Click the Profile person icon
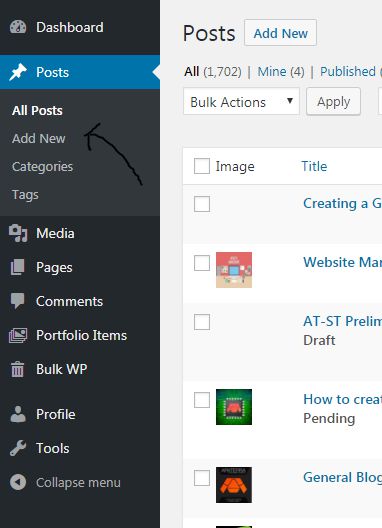This screenshot has height=528, width=382. (x=18, y=414)
